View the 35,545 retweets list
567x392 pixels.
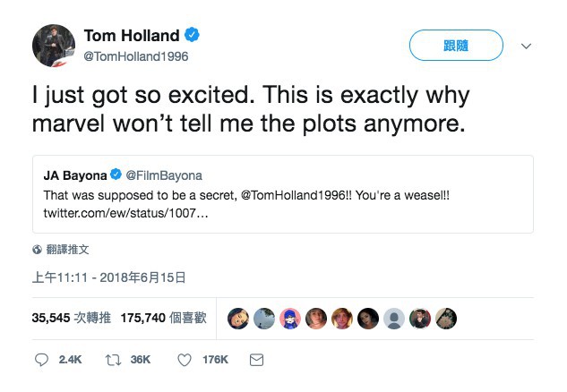(69, 317)
